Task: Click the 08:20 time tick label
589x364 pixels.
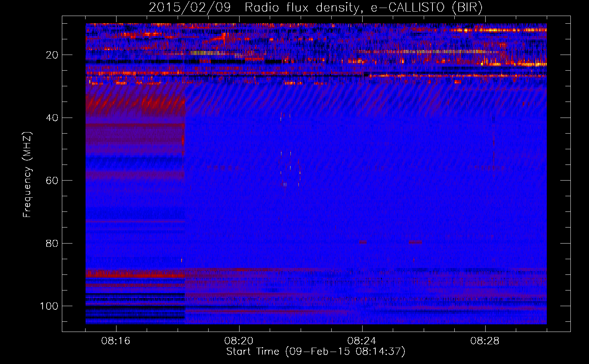Action: click(239, 341)
